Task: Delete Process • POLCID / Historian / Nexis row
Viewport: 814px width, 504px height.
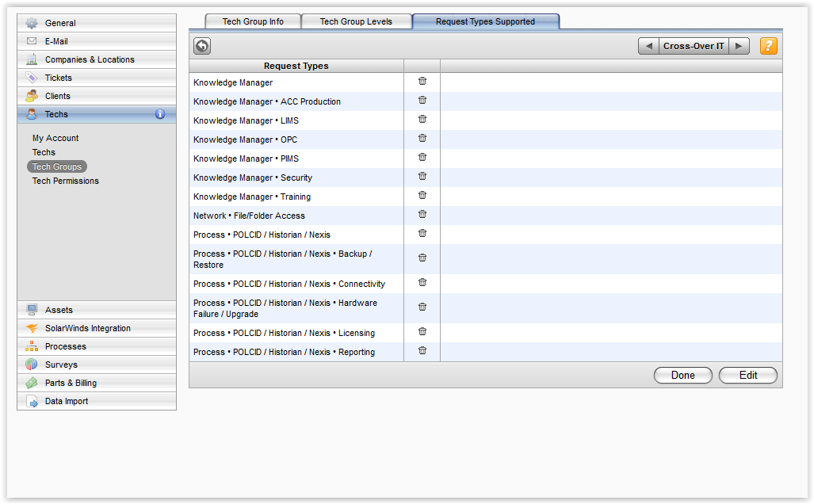Action: click(x=422, y=234)
